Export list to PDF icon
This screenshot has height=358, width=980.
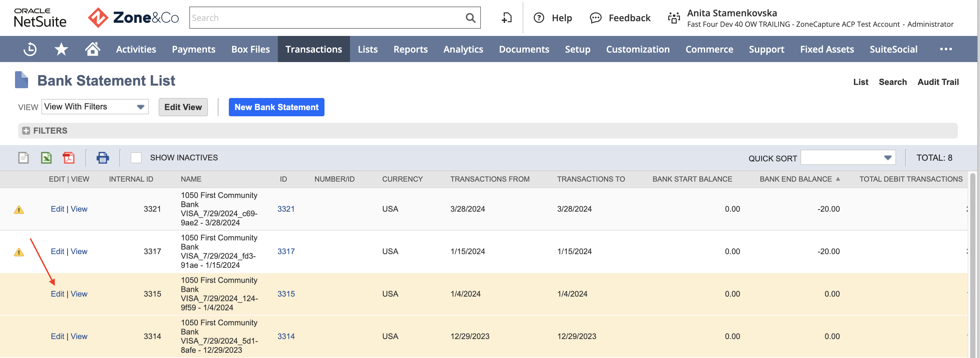click(x=69, y=158)
